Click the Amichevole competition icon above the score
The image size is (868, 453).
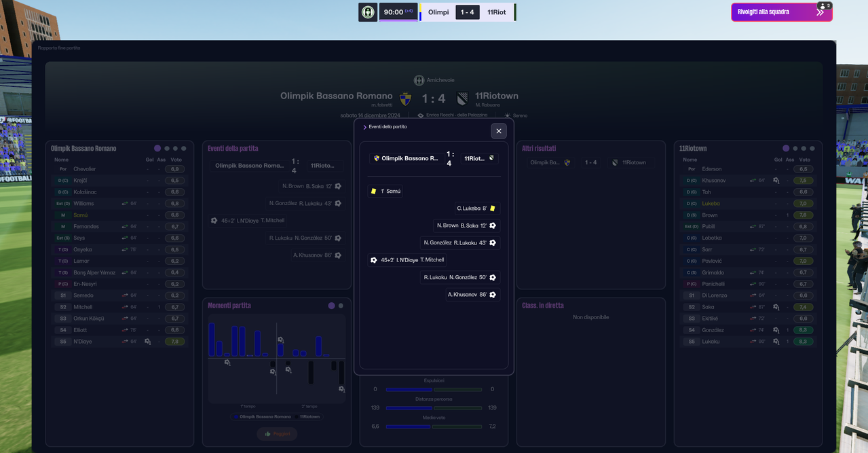click(x=419, y=80)
